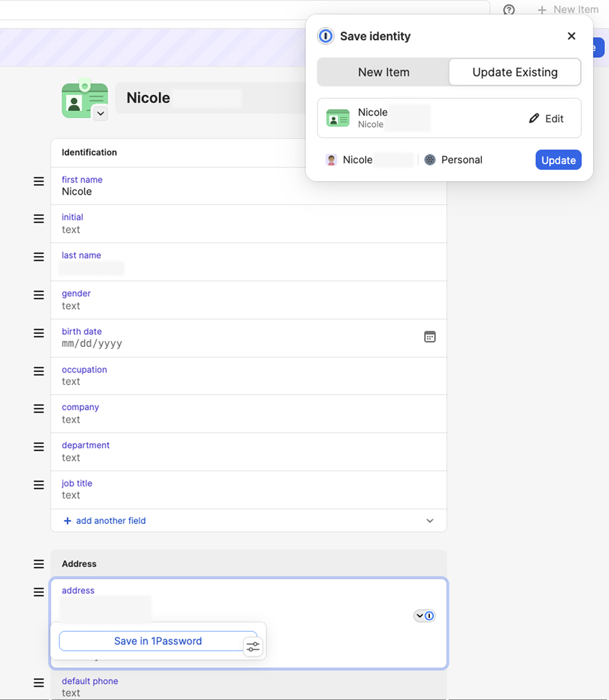The height and width of the screenshot is (700, 609).
Task: Click the drag handle next to first name
Action: coord(38,182)
